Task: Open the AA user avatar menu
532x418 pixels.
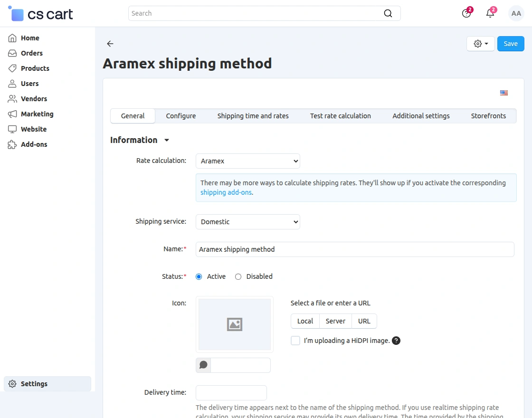Action: [x=516, y=14]
